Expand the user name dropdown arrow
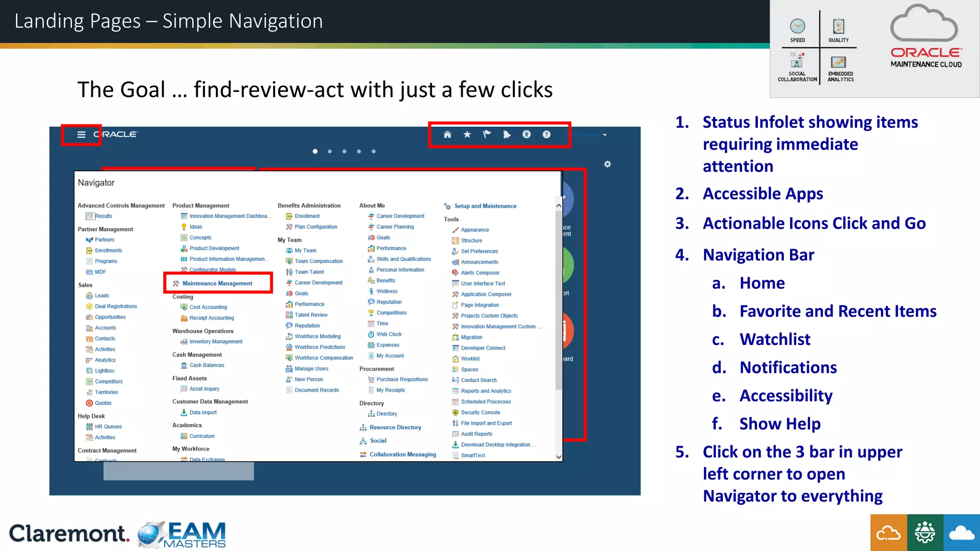Screen dimensions: 980x551 click(x=605, y=135)
